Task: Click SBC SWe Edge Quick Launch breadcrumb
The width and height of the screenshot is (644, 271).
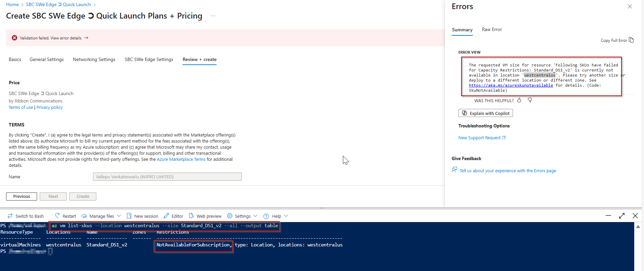Action: click(x=59, y=4)
